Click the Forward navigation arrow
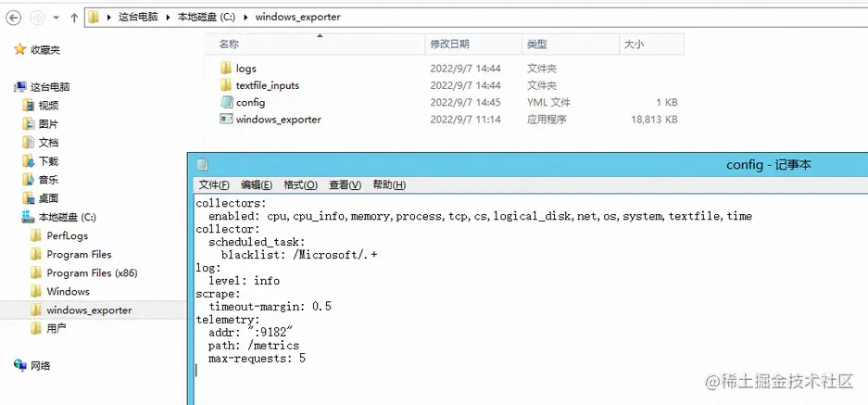The height and width of the screenshot is (405, 868). click(x=37, y=18)
